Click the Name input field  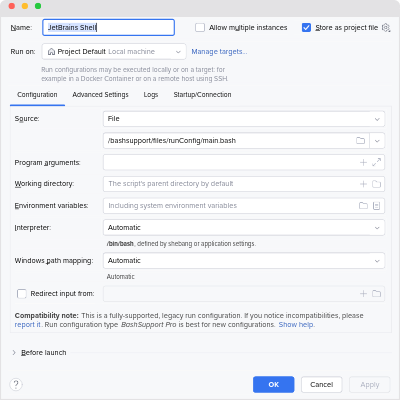[109, 27]
